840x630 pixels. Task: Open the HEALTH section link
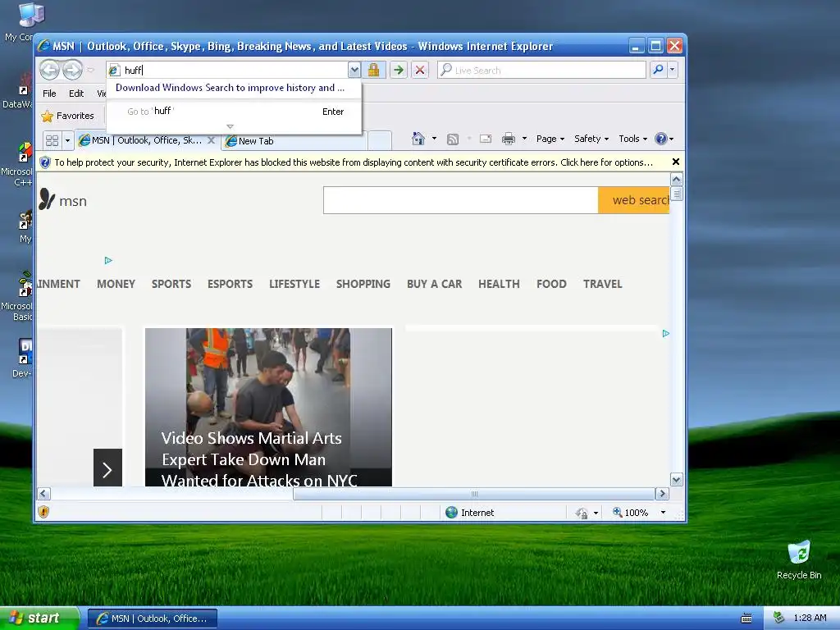tap(500, 284)
